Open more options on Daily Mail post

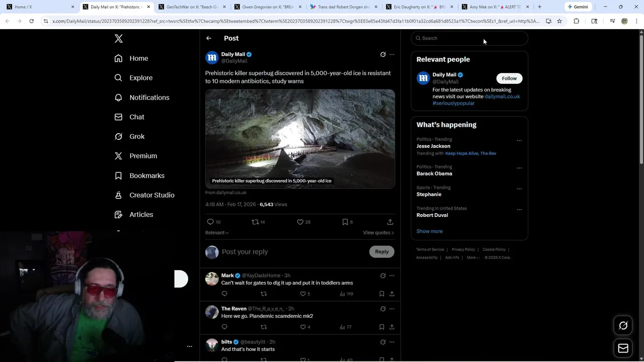pyautogui.click(x=392, y=54)
